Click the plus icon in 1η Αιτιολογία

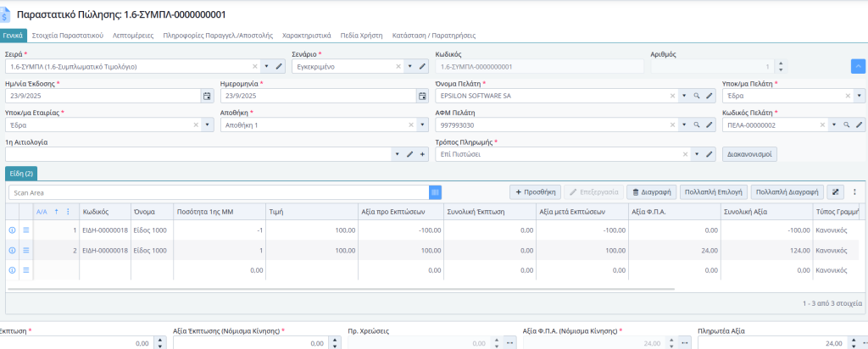pos(421,154)
